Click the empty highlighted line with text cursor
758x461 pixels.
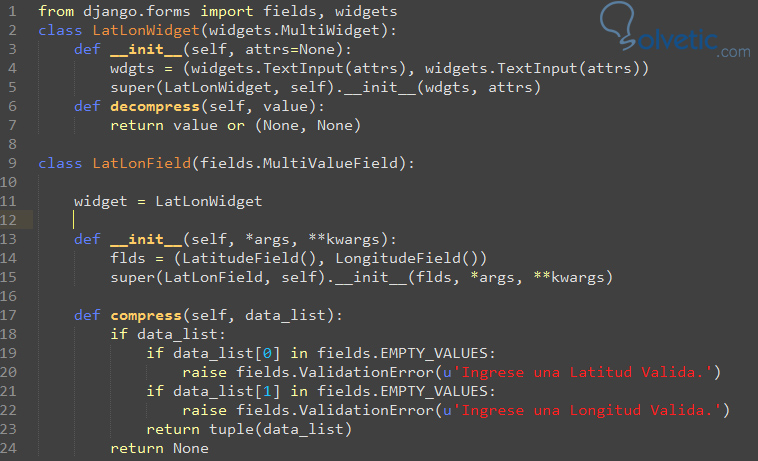point(300,220)
